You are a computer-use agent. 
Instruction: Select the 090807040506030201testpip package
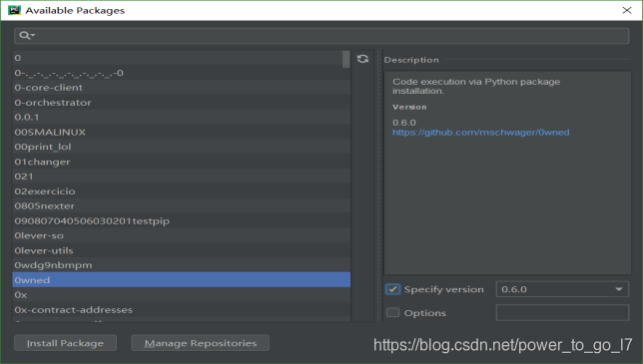[x=182, y=220]
